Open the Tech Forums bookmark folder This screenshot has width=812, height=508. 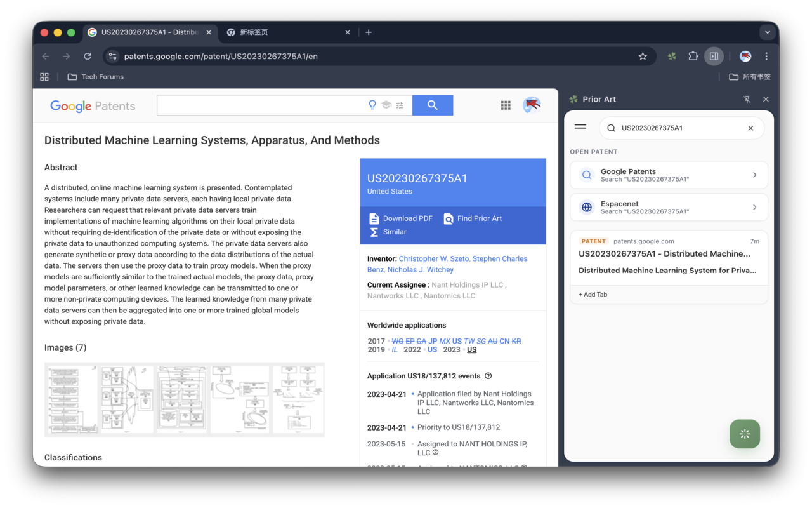pos(96,77)
